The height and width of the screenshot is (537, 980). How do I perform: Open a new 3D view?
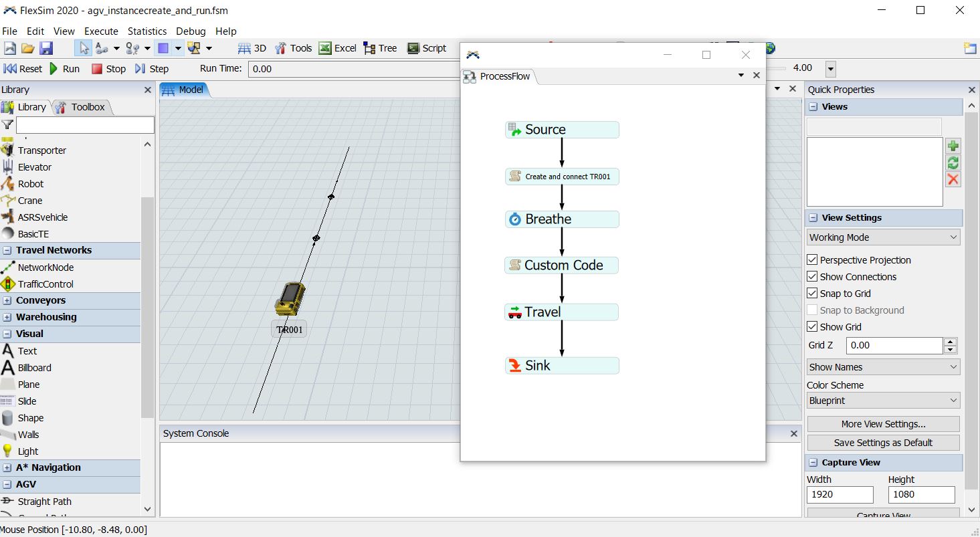click(252, 48)
